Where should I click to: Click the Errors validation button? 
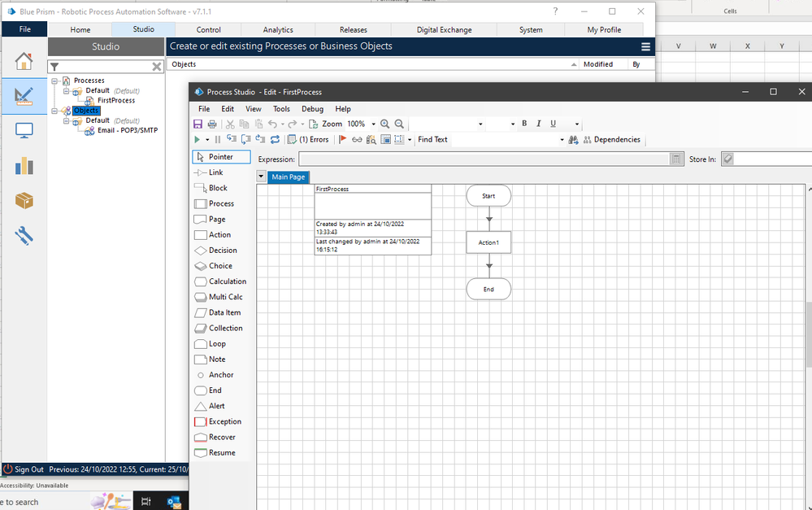pos(308,140)
